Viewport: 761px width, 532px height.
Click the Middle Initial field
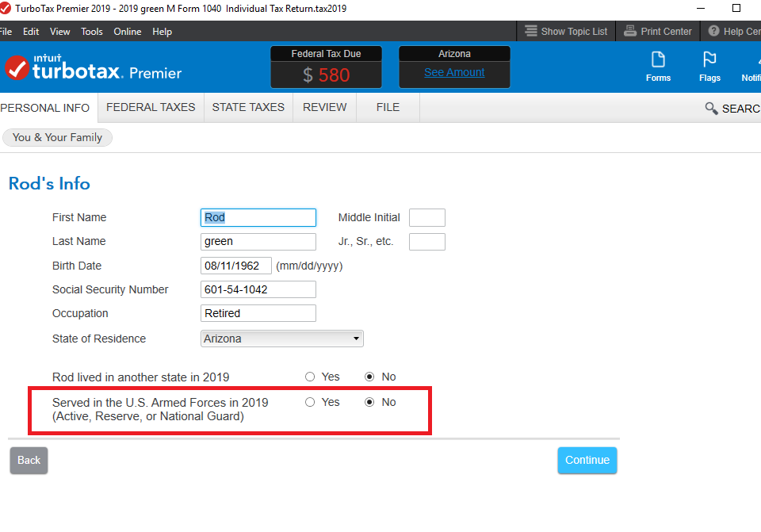pos(427,217)
